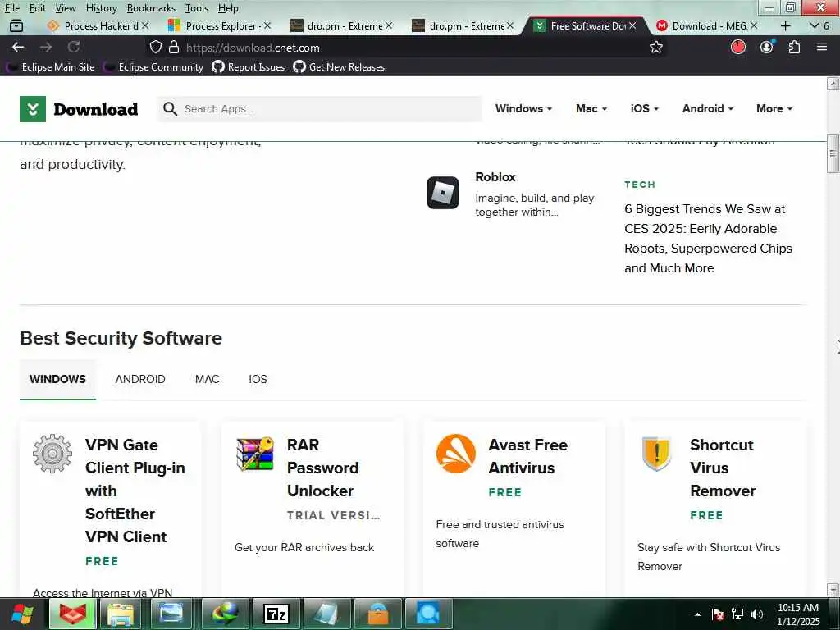This screenshot has width=840, height=630.
Task: Open the Roblox app icon
Action: tap(442, 193)
